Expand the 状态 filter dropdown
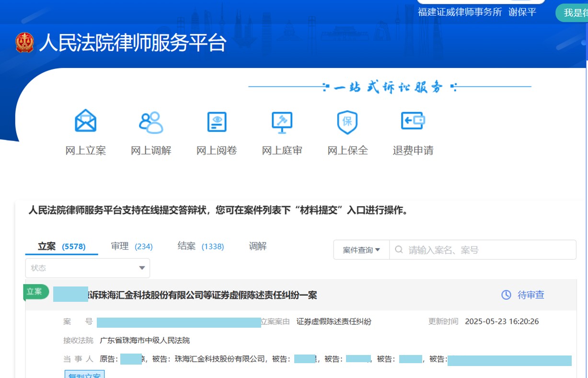The image size is (588, 378). tap(88, 268)
